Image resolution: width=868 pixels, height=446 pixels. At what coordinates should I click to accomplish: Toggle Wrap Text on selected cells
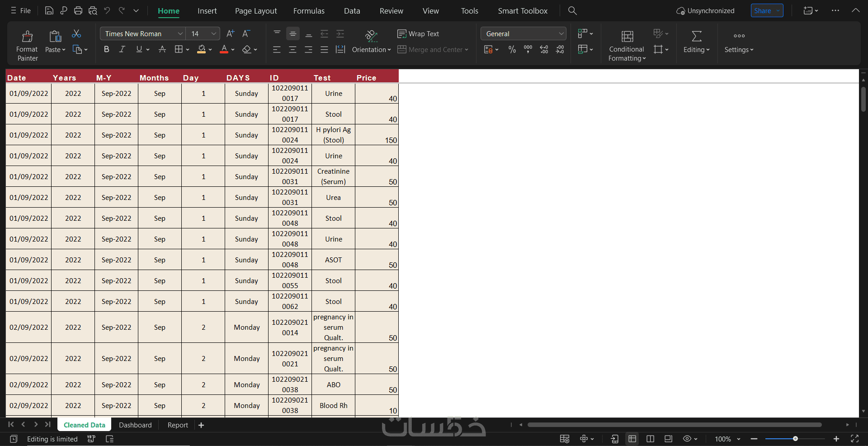[418, 34]
